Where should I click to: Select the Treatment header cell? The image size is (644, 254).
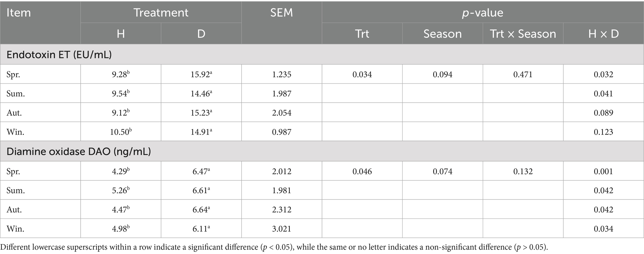pyautogui.click(x=161, y=12)
